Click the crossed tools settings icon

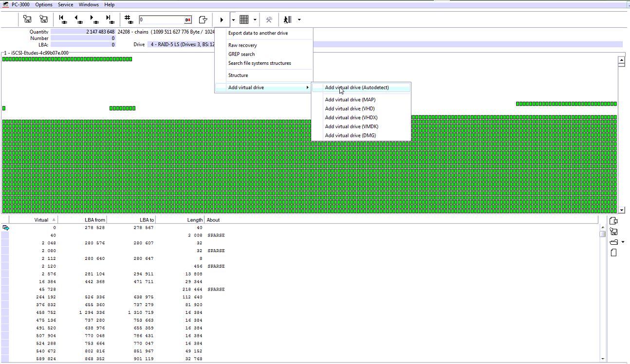(x=269, y=19)
